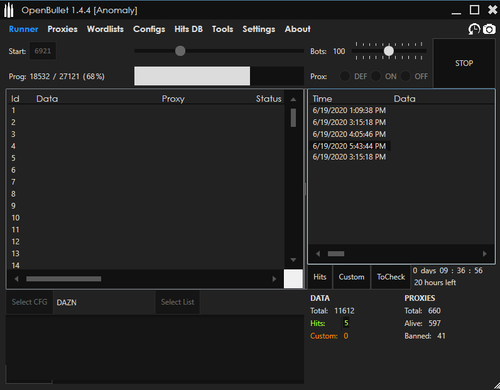Click the Select List button
Screen dimensions: 500x390
pyautogui.click(x=177, y=302)
